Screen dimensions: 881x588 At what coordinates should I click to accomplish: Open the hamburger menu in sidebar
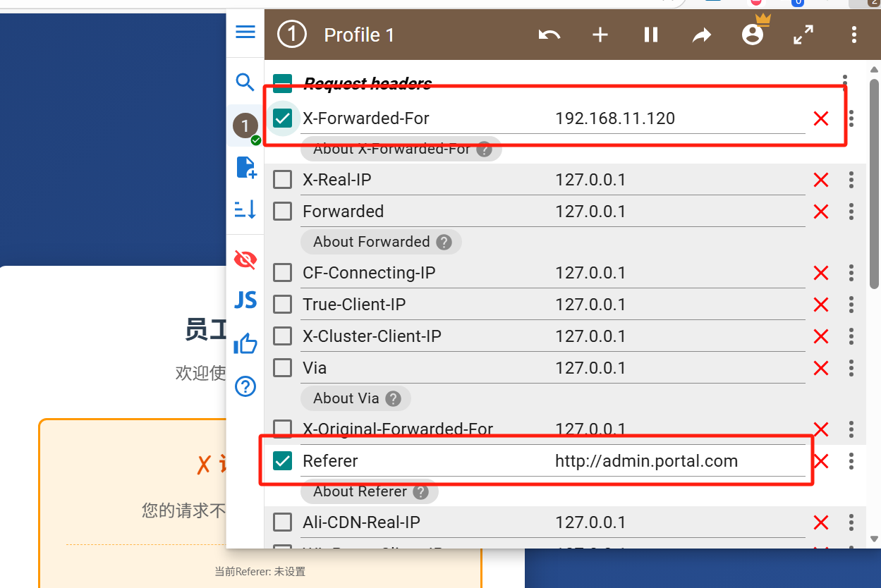245,32
